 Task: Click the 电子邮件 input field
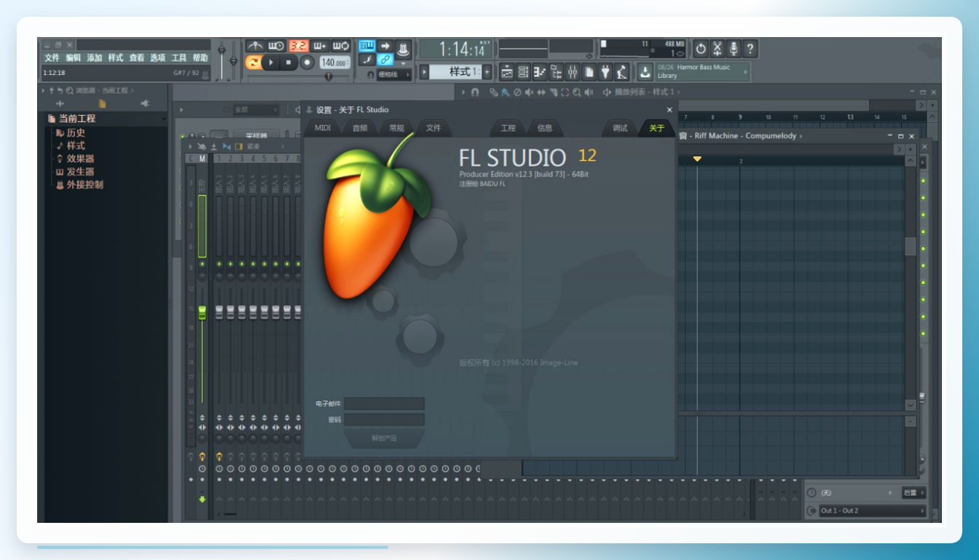pos(385,403)
